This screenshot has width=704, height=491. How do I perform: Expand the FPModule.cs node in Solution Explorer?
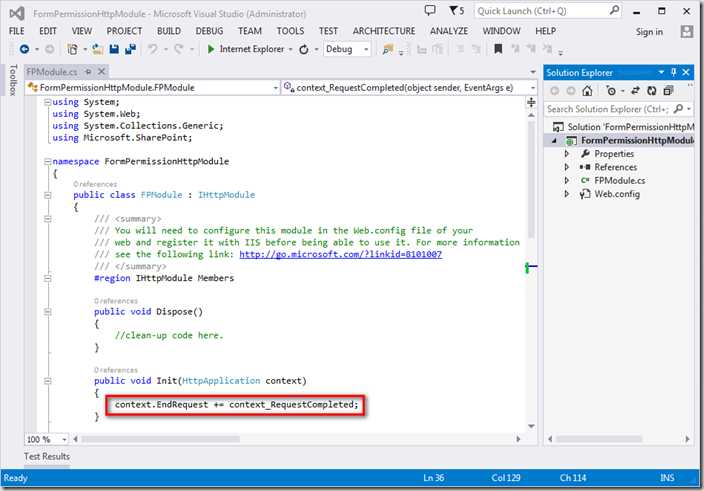tap(567, 180)
